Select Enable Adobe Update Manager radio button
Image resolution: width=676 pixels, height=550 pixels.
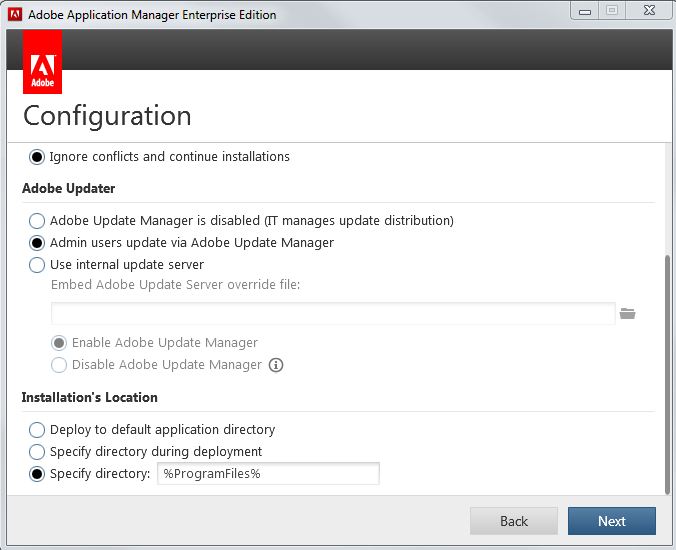coord(59,343)
